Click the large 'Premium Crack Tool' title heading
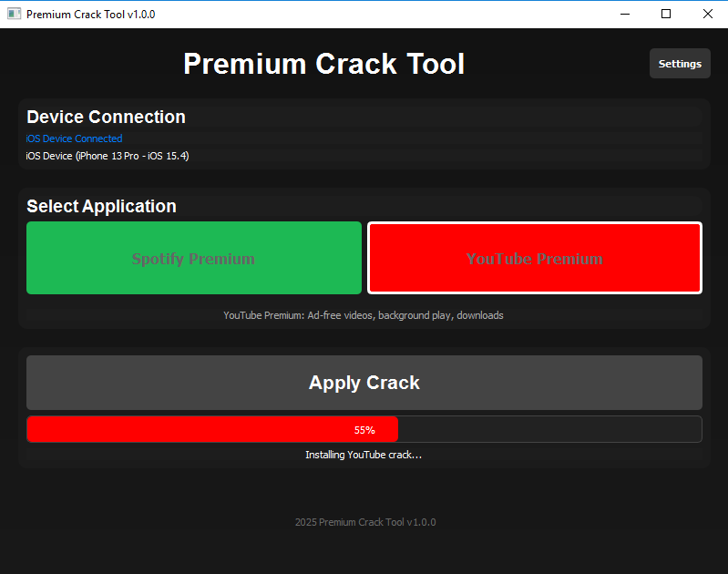The image size is (728, 574). (323, 64)
